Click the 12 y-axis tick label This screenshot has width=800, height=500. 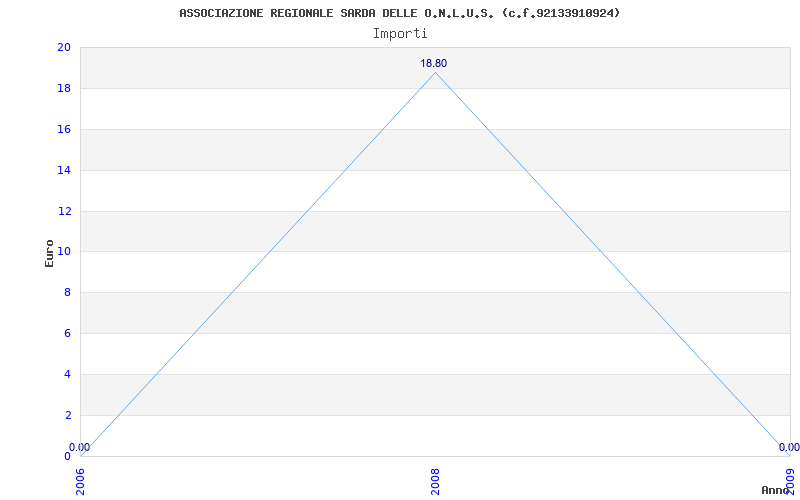[64, 211]
